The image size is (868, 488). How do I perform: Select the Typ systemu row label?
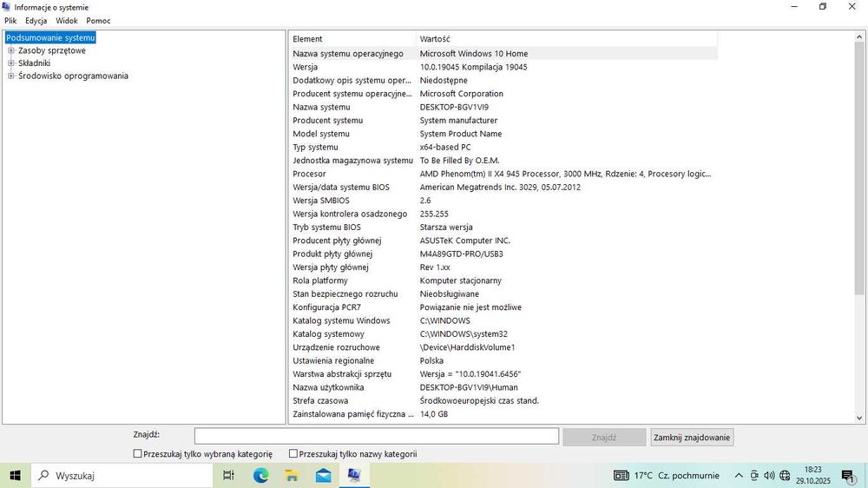(x=315, y=148)
